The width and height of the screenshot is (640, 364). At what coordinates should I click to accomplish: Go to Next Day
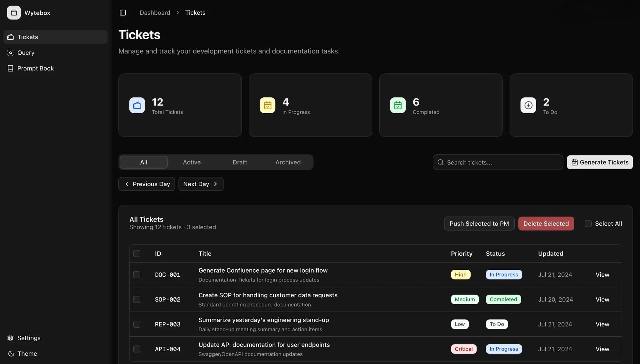tap(201, 184)
